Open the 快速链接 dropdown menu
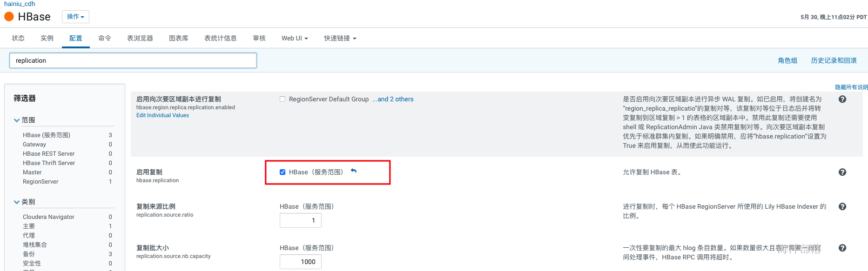Viewport: 868px width, 271px height. point(340,38)
